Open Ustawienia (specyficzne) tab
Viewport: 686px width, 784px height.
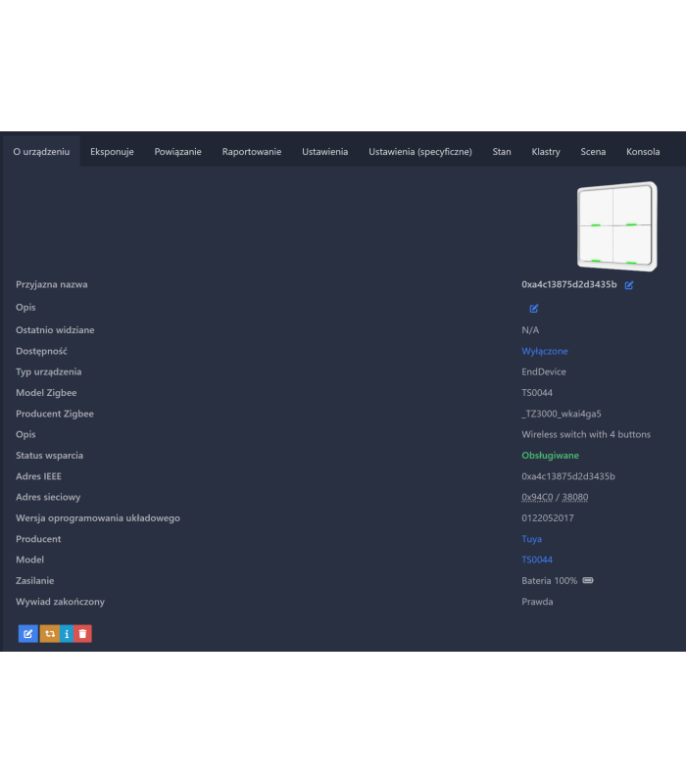420,152
